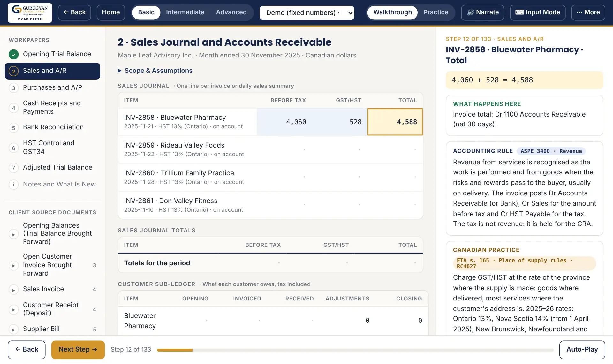This screenshot has width=613, height=364.
Task: Expand the Sales Invoice source documents
Action: coord(13,290)
